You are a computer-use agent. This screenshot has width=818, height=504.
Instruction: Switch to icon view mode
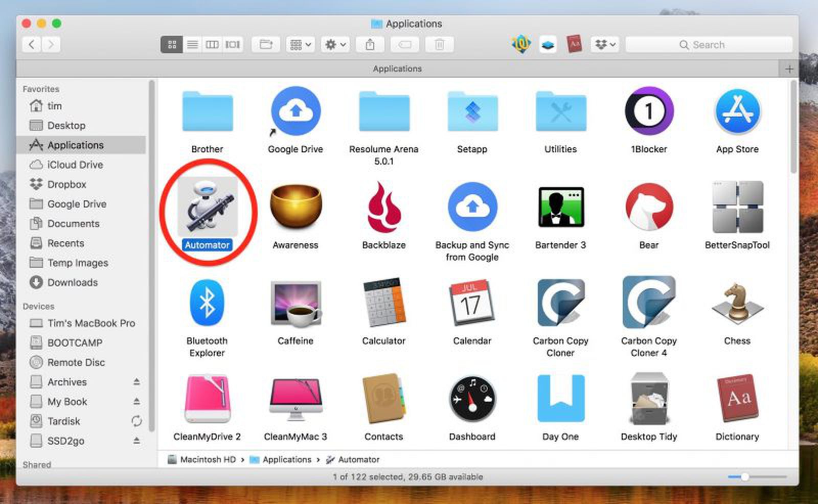coord(172,45)
